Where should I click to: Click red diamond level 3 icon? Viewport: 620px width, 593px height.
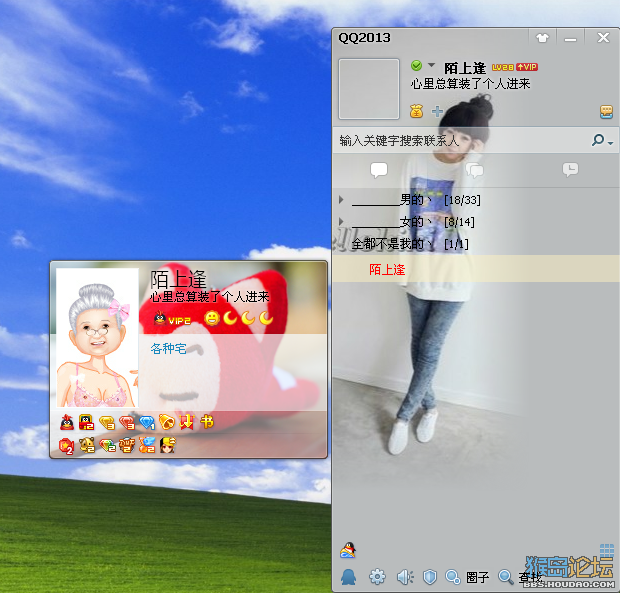click(127, 423)
